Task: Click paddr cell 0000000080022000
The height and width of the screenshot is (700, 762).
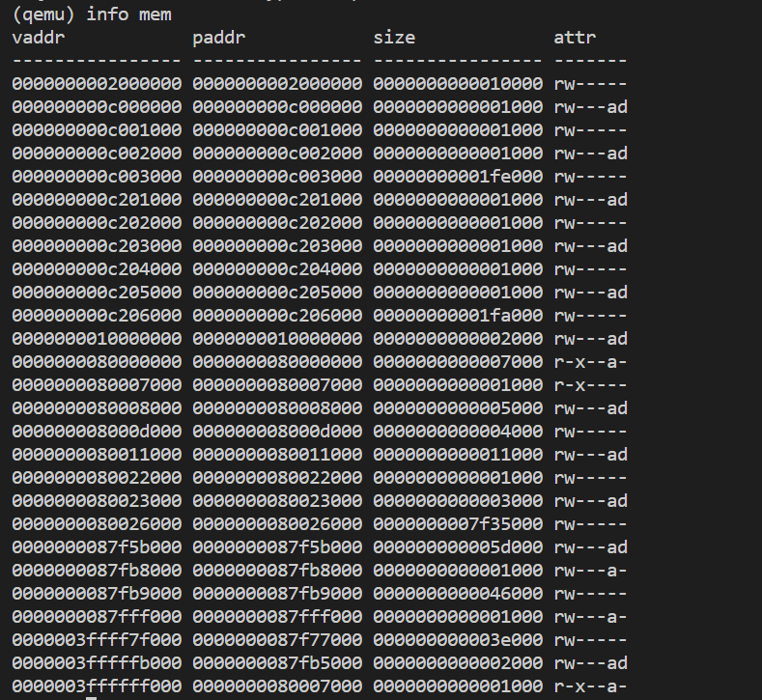Action: point(277,478)
